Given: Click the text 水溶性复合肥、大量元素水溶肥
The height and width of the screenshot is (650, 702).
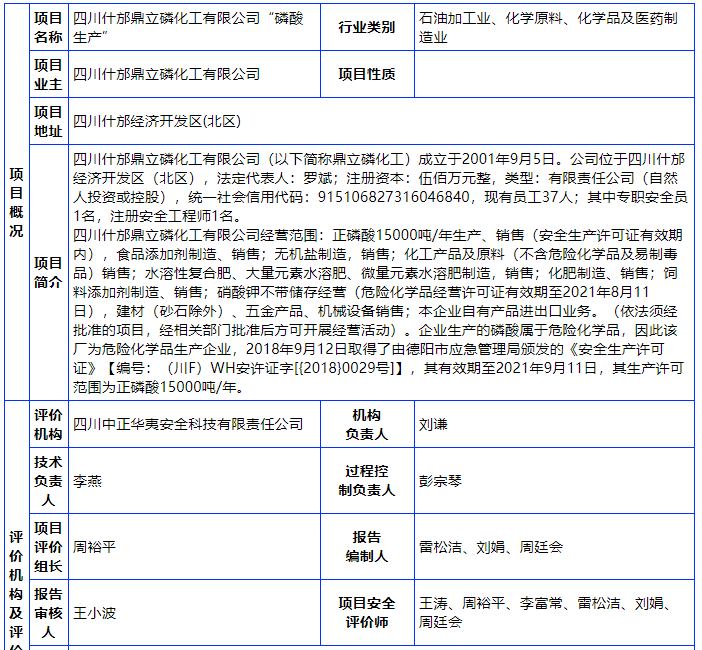Looking at the screenshot, I should (245, 273).
